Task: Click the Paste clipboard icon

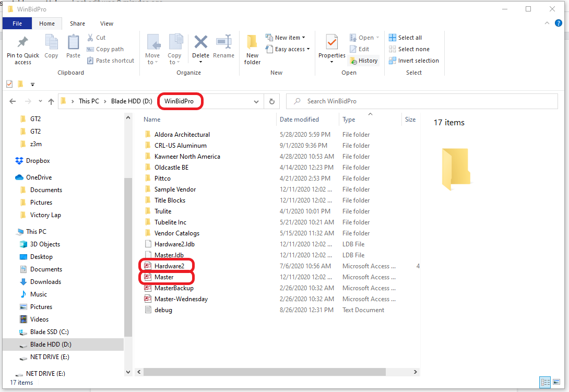Action: [73, 42]
